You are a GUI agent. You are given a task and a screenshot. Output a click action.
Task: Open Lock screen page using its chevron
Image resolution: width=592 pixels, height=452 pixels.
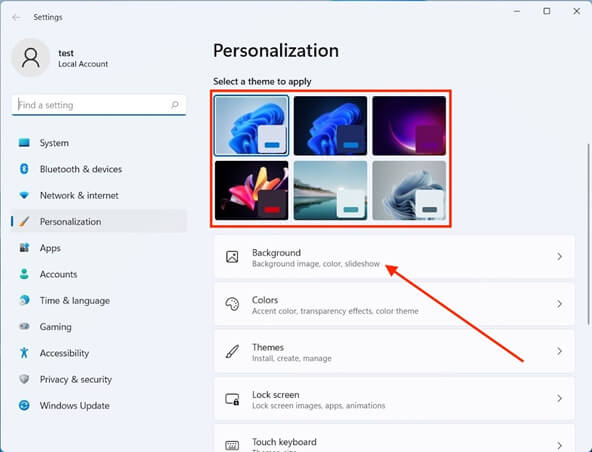559,398
